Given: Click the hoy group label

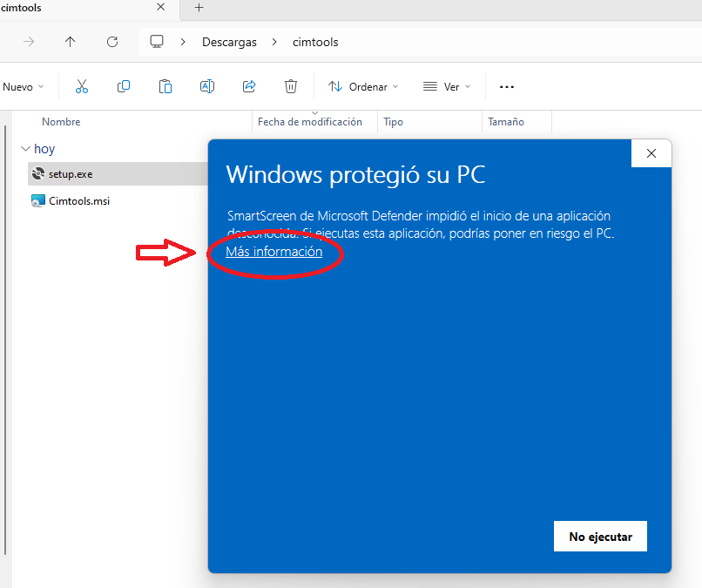Looking at the screenshot, I should [x=44, y=149].
